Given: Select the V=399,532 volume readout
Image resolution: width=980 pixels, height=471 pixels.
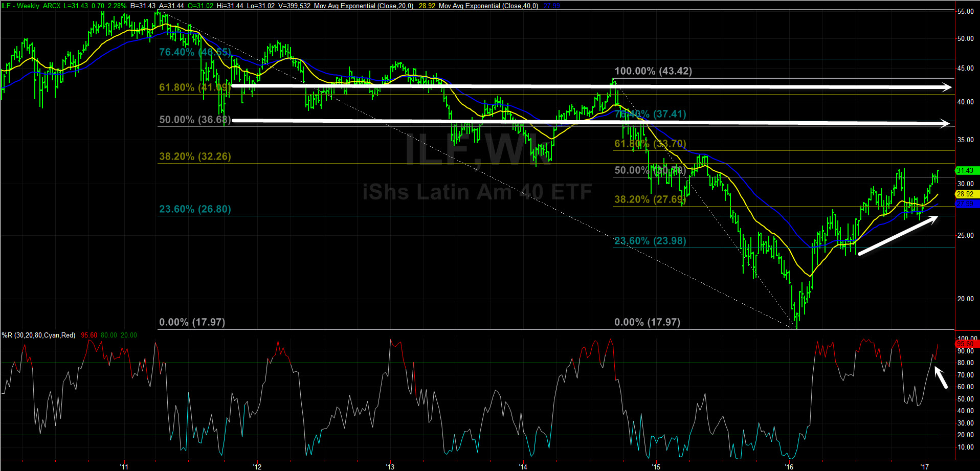Looking at the screenshot, I should tap(295, 6).
